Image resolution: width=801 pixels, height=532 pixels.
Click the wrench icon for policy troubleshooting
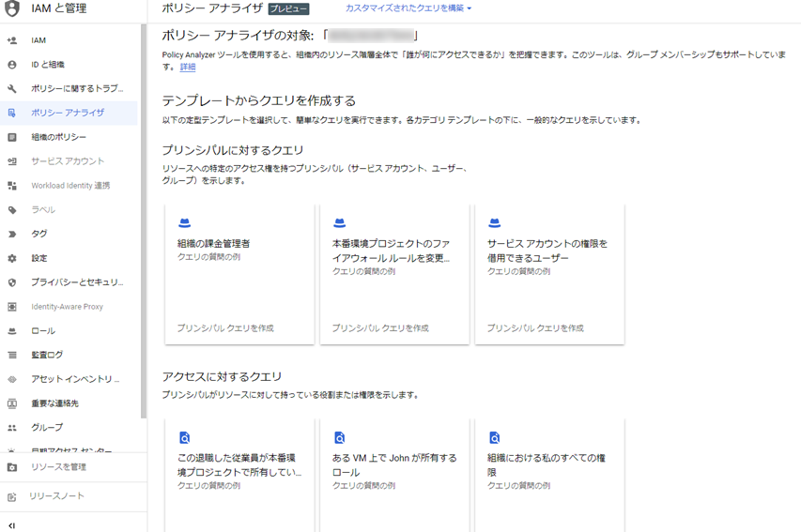point(12,89)
